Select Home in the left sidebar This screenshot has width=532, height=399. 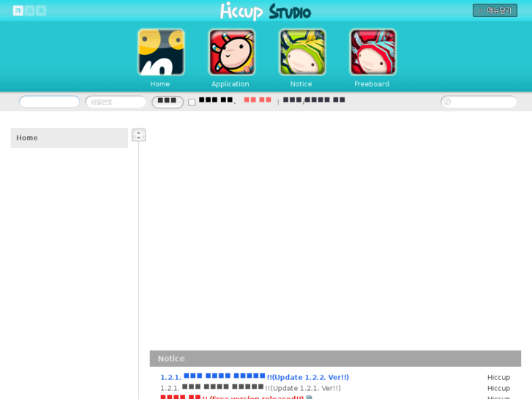[70, 138]
